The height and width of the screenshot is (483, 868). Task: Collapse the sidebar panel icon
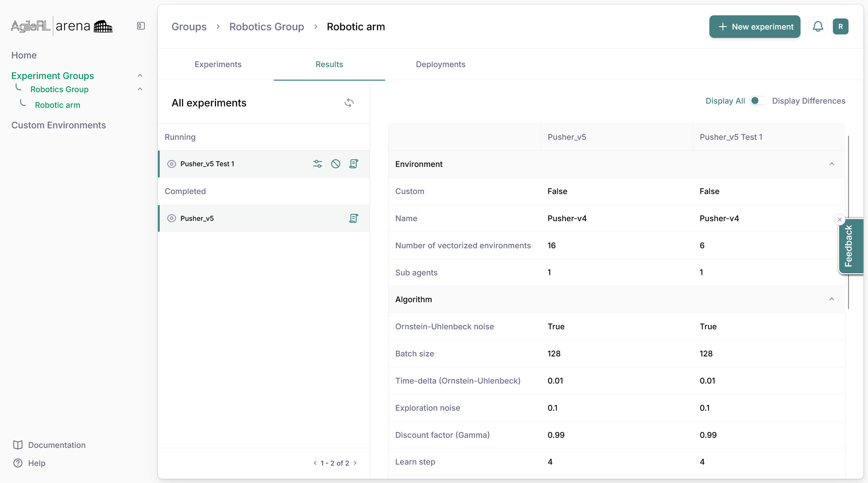click(x=141, y=26)
